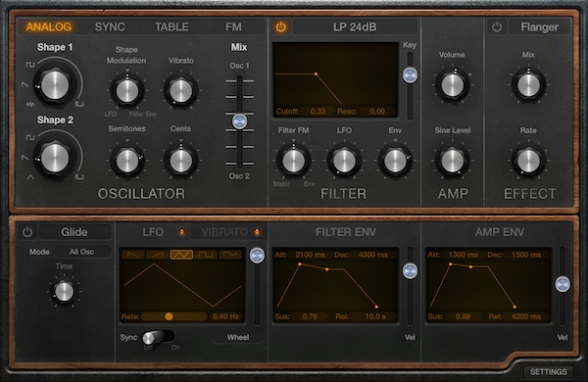The width and height of the screenshot is (588, 382).
Task: Switch to the LFO tab
Action: 153,232
